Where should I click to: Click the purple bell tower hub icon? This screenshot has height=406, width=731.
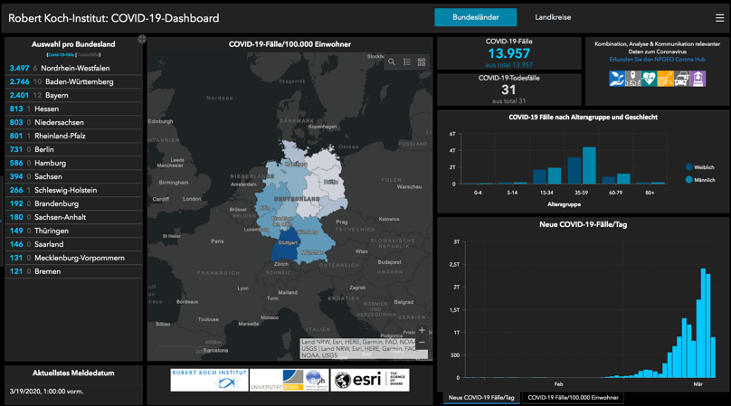click(x=698, y=79)
